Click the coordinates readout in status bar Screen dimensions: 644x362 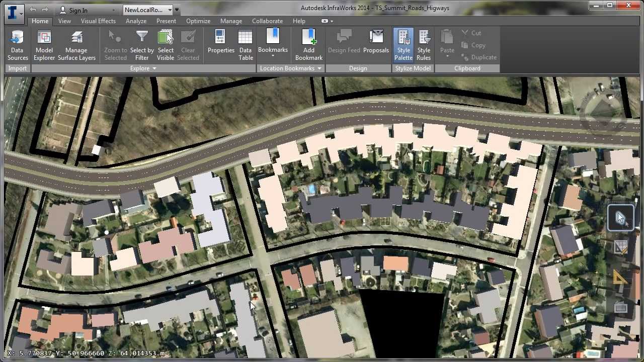coord(86,353)
